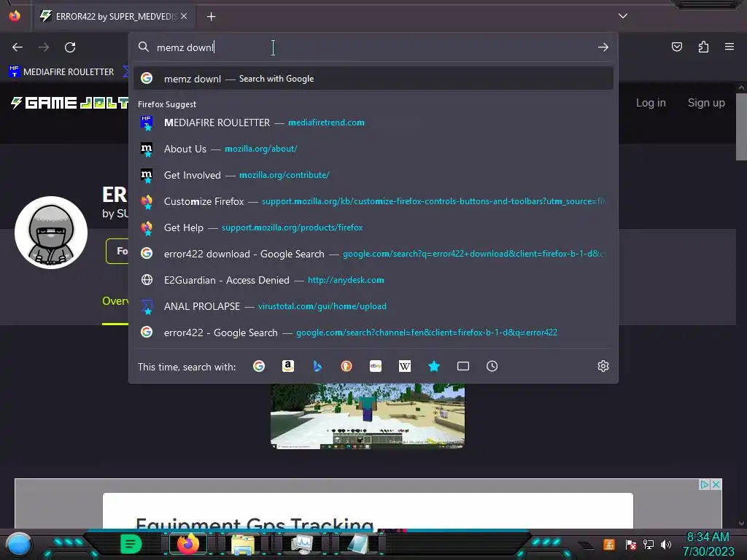Search in Bookmarks star icon
This screenshot has height=560, width=747.
(x=433, y=366)
